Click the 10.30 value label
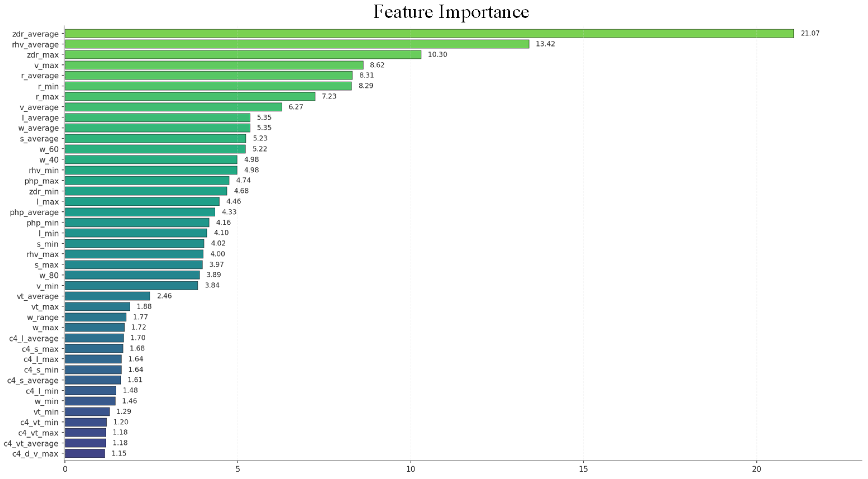This screenshot has width=868, height=479. [437, 54]
